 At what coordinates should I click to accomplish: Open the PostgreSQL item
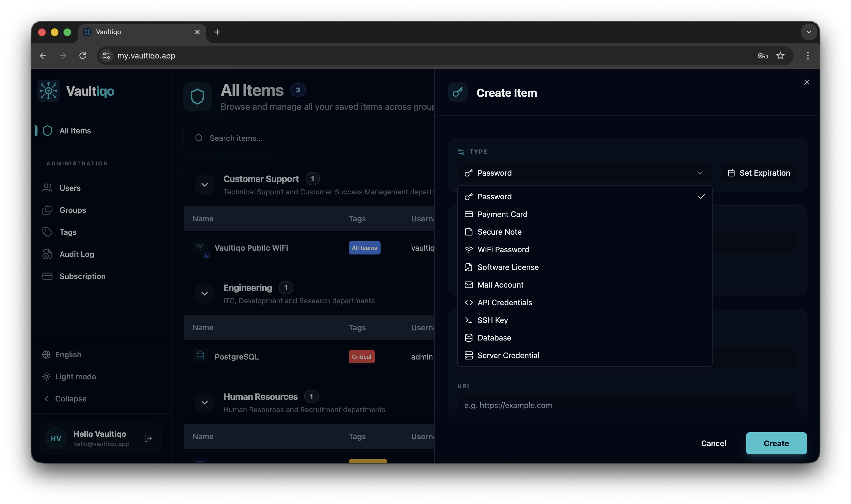click(x=236, y=356)
